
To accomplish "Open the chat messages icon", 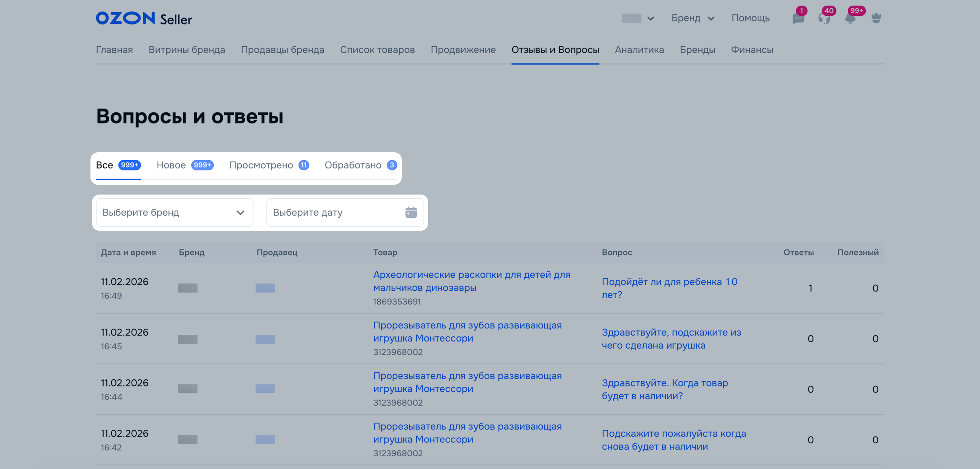I will [x=798, y=18].
